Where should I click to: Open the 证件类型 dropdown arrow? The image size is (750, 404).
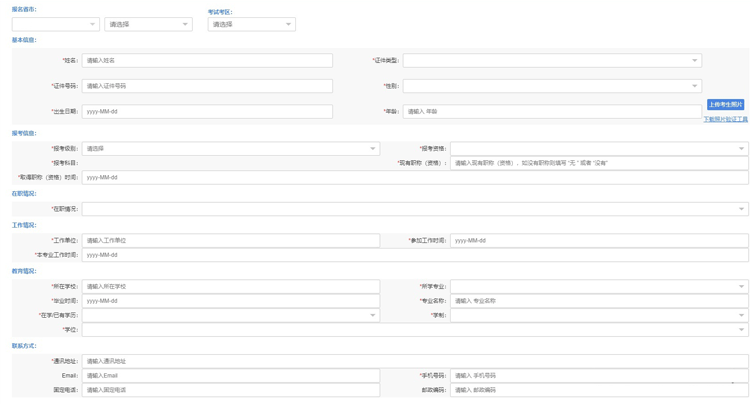(x=694, y=61)
